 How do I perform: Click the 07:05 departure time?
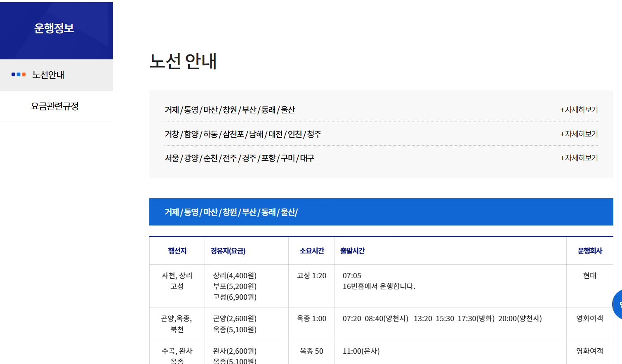pyautogui.click(x=352, y=275)
